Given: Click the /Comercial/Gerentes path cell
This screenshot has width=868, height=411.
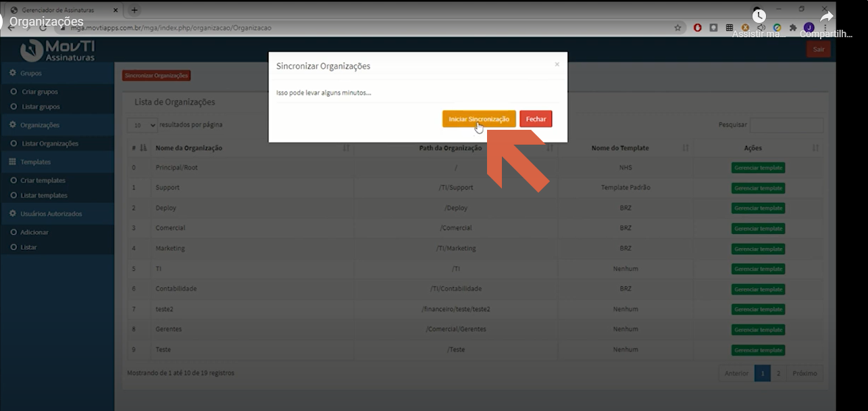Looking at the screenshot, I should [x=456, y=330].
